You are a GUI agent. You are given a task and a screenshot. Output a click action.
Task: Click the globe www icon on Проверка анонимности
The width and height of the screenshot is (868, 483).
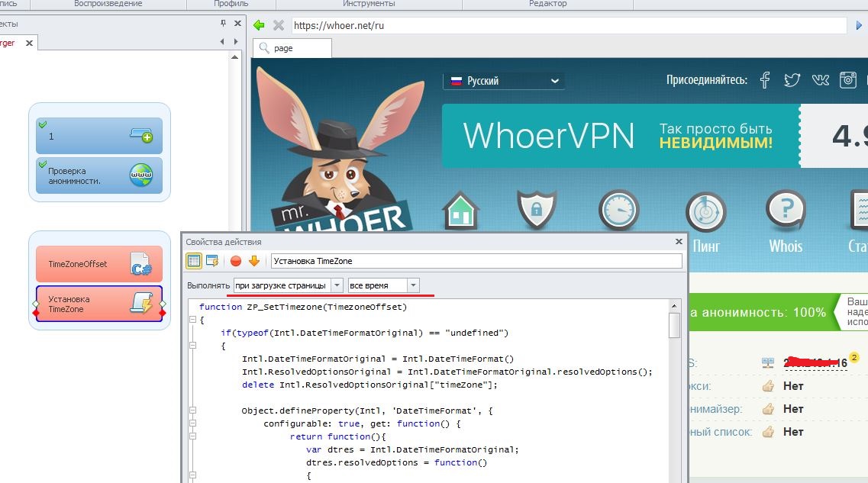coord(141,175)
